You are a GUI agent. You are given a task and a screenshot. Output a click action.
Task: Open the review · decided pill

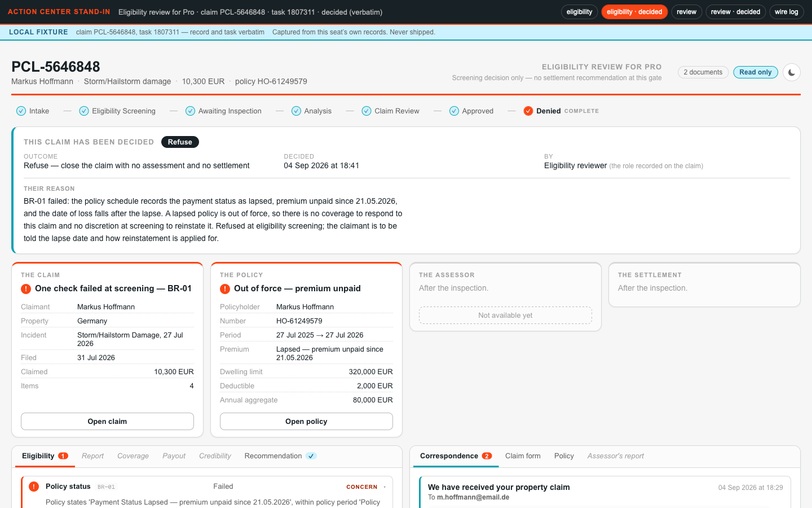tap(735, 12)
